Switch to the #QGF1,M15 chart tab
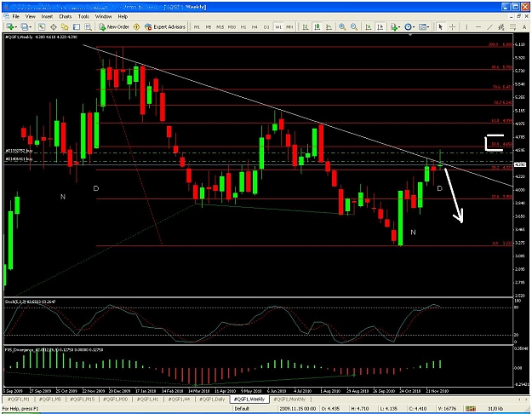The height and width of the screenshot is (414, 532). click(x=83, y=399)
